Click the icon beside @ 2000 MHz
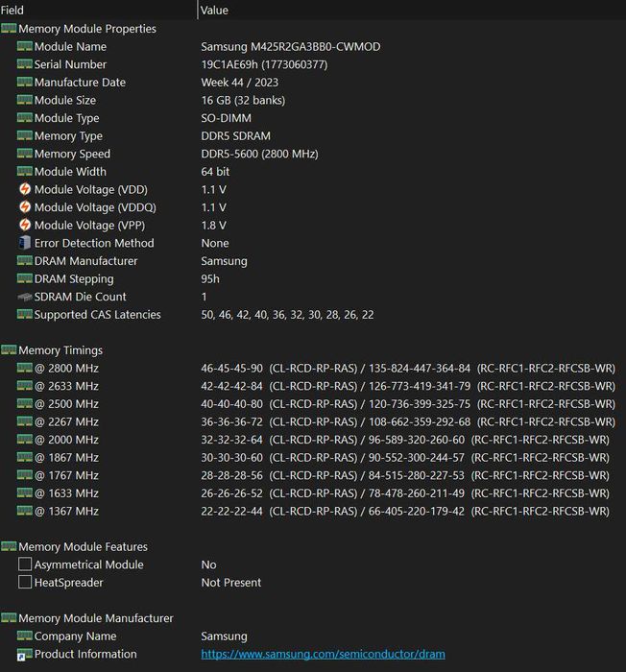626x672 pixels. pos(24,440)
